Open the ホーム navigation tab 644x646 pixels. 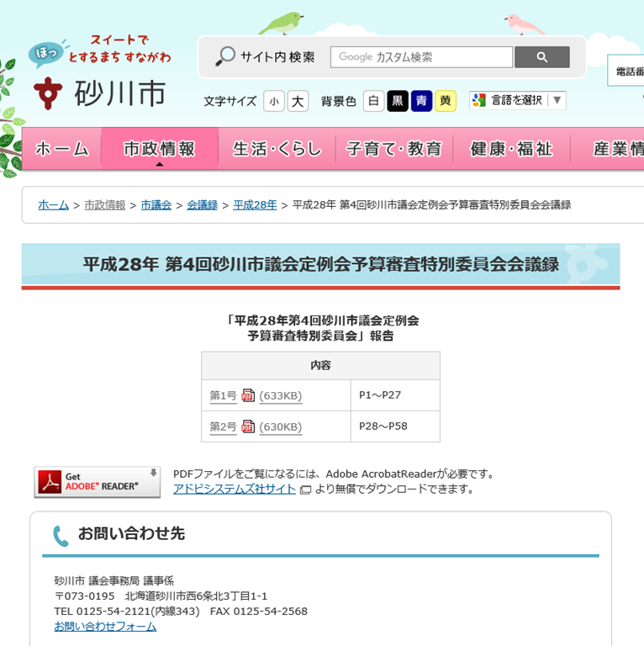tap(61, 149)
